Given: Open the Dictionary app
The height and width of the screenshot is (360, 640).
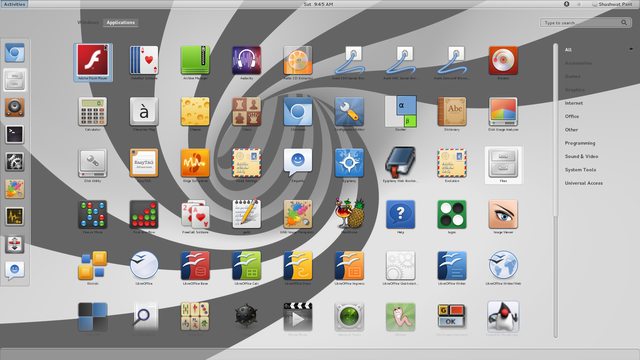Looking at the screenshot, I should [x=452, y=111].
